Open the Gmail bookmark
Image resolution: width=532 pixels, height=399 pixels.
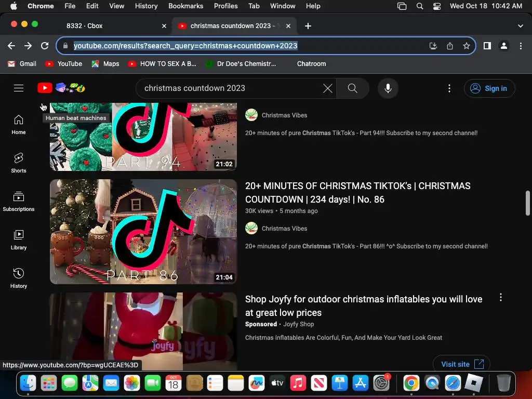(22, 64)
